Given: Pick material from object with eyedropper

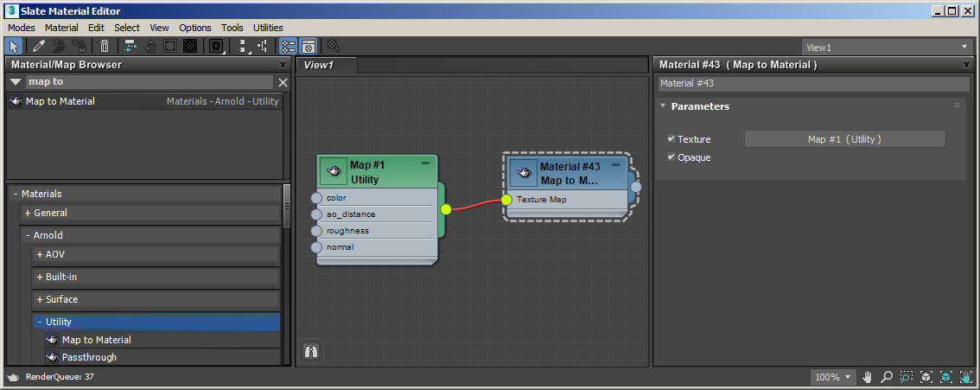Looking at the screenshot, I should coord(38,46).
